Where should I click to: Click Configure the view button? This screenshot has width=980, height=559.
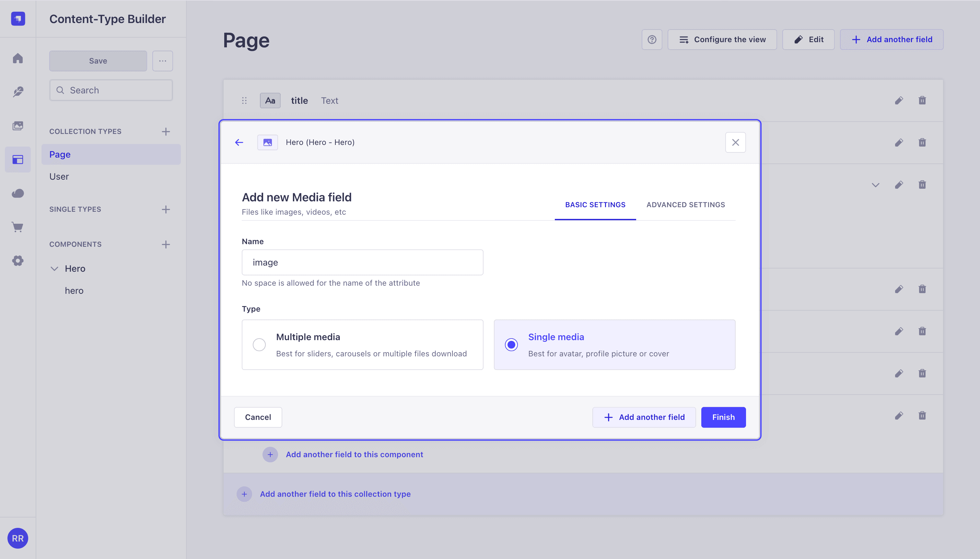(x=722, y=40)
